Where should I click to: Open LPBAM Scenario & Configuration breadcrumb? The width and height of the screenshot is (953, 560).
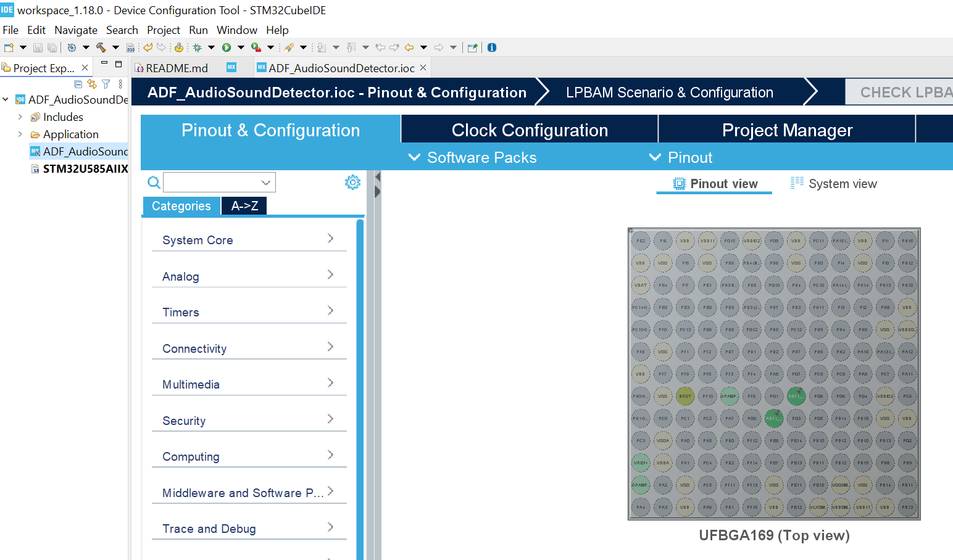pyautogui.click(x=669, y=92)
